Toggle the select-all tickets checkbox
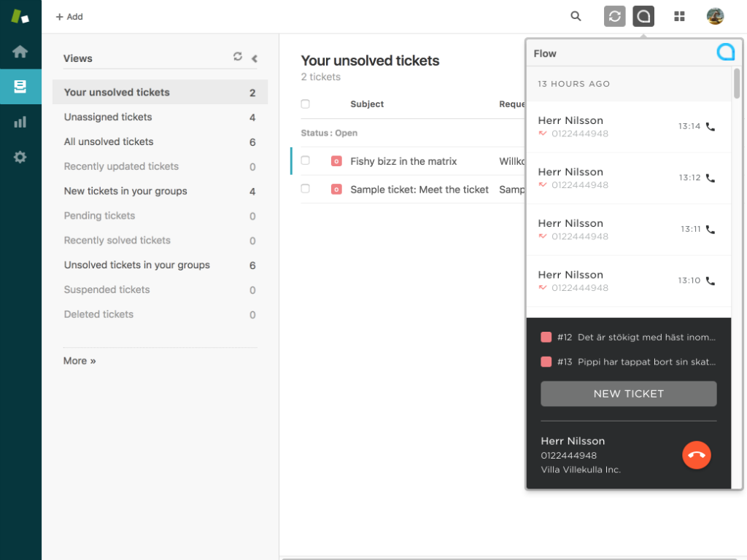This screenshot has width=747, height=560. tap(306, 104)
